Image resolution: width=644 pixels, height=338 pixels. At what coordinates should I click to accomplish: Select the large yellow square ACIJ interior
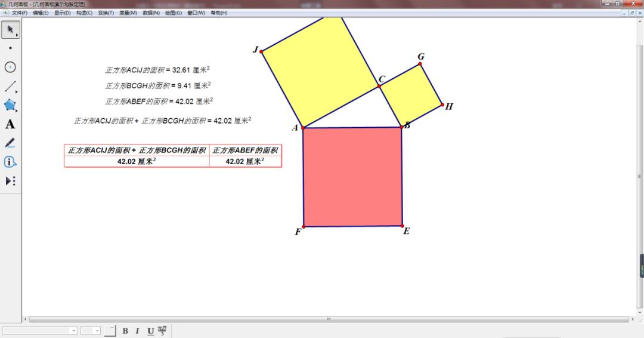point(320,70)
